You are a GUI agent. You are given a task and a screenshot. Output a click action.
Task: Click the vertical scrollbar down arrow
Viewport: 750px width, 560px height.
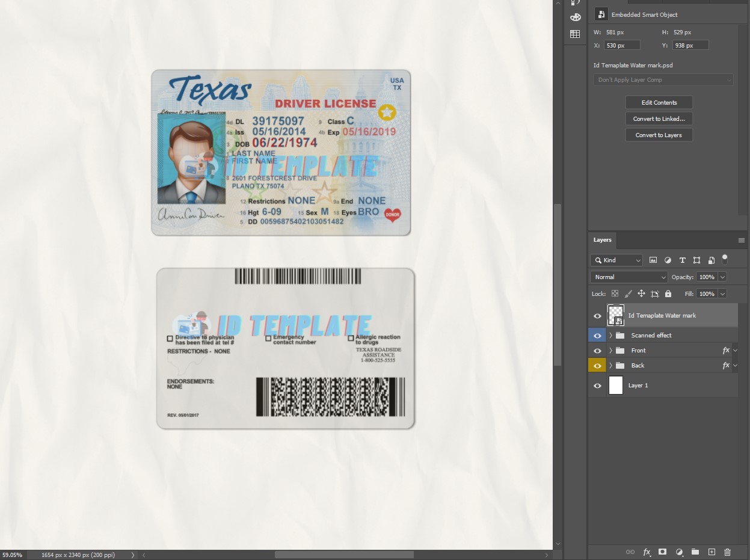pos(558,544)
